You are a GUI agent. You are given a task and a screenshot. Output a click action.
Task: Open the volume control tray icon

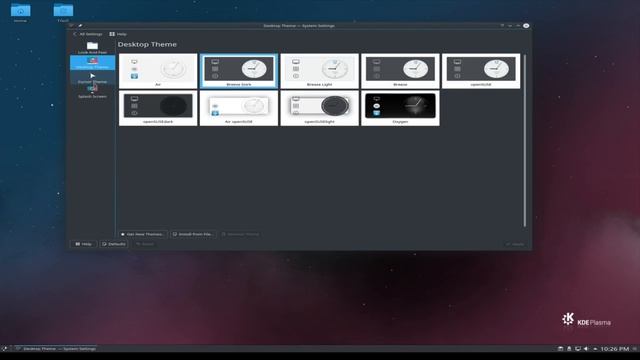[586, 349]
